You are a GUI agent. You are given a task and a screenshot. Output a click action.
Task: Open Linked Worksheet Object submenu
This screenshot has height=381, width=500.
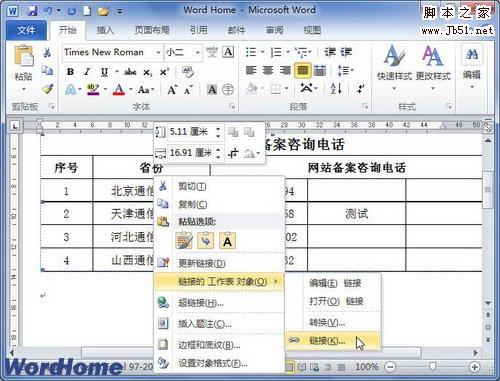tap(219, 282)
